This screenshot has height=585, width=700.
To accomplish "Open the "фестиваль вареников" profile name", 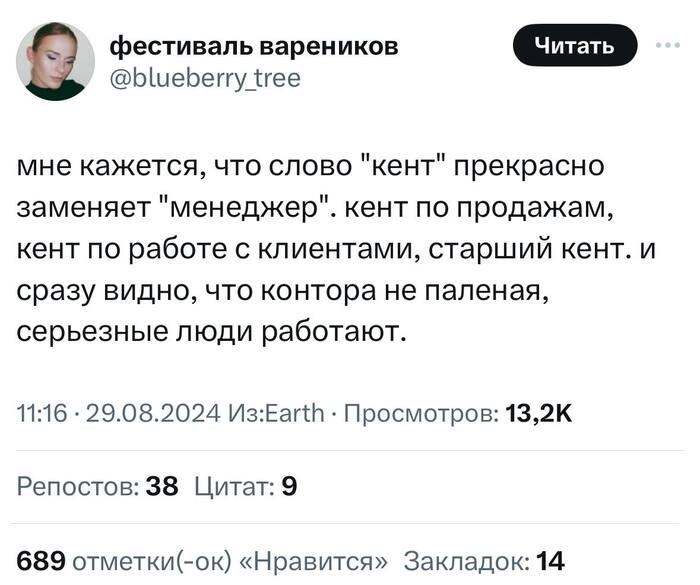I will (x=253, y=45).
